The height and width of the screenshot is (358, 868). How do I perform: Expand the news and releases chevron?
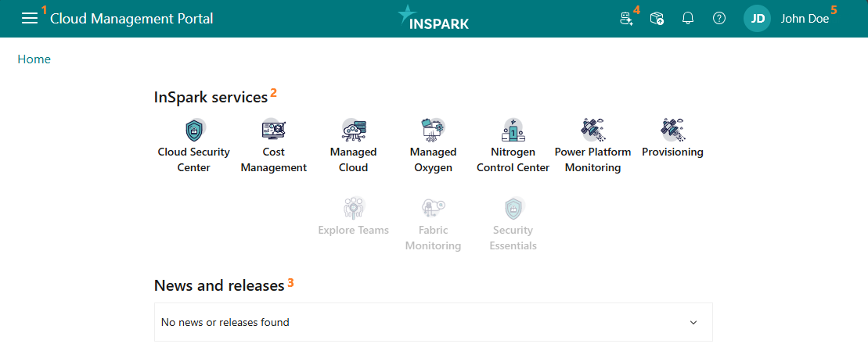click(693, 322)
